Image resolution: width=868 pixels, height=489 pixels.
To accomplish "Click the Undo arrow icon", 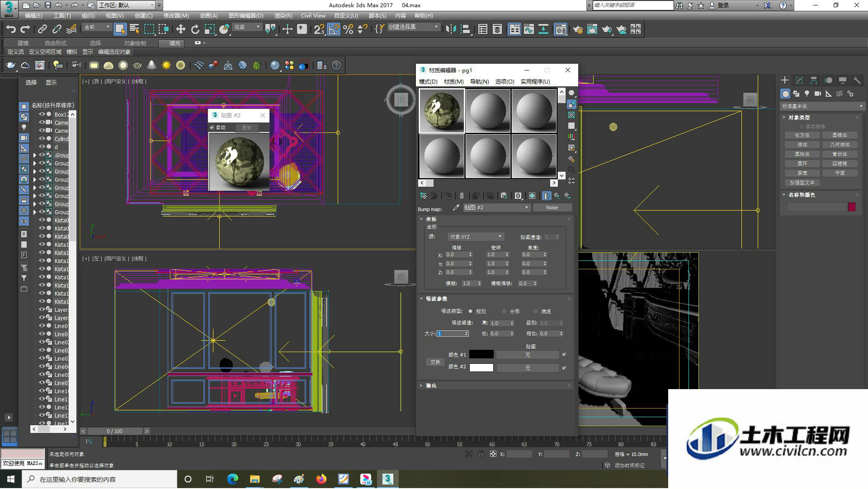I will (x=11, y=29).
